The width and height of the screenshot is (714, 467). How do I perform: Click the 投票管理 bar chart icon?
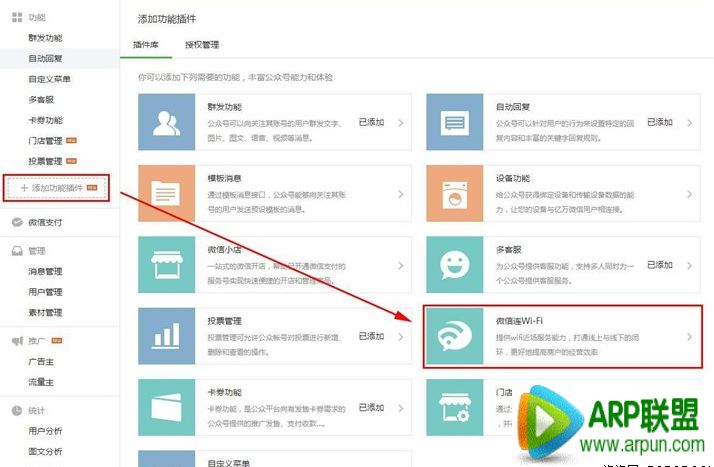coord(165,337)
